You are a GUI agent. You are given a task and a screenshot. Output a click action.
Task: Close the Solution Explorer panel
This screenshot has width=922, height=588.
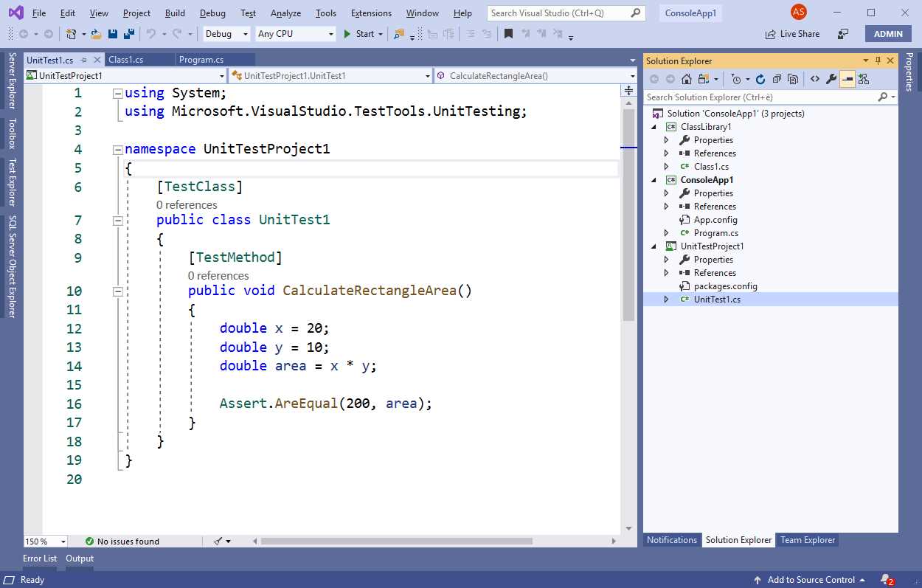pos(890,60)
